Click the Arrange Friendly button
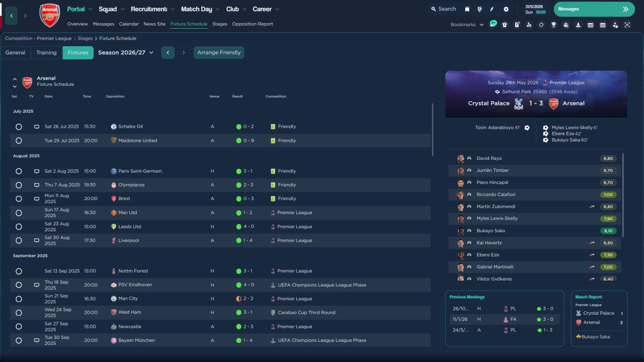The image size is (644, 362). click(x=219, y=53)
